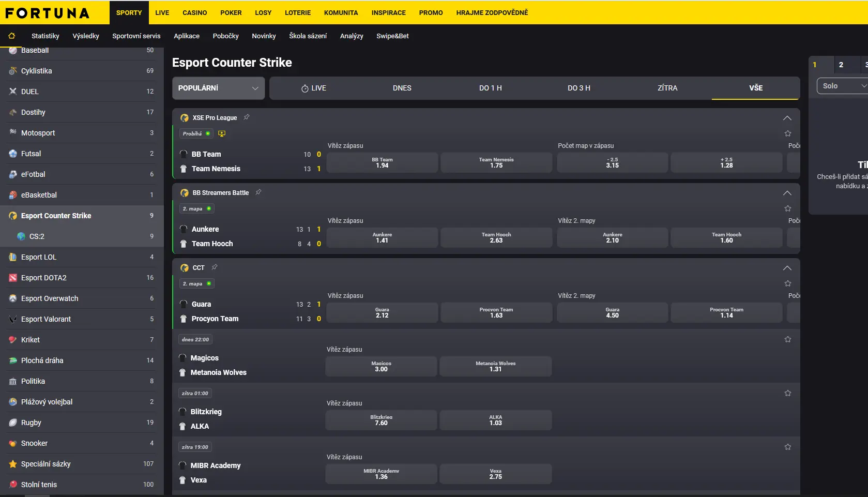Pin the CCT competition
Viewport: 868px width, 497px height.
coord(215,267)
